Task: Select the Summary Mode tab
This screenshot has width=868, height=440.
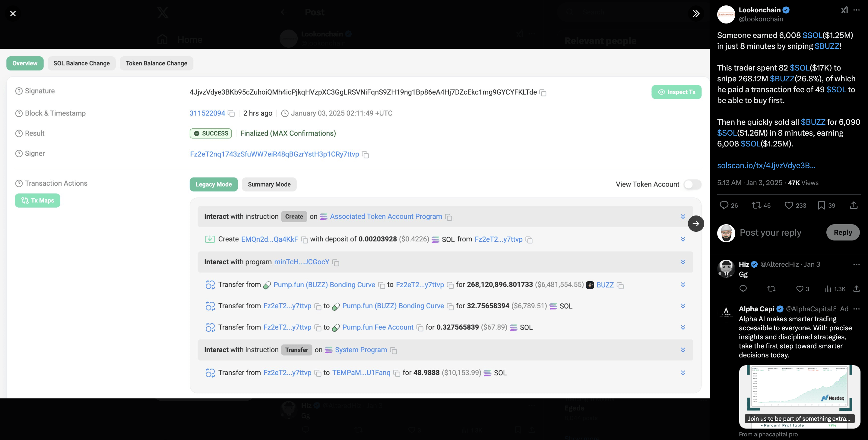Action: coord(269,184)
